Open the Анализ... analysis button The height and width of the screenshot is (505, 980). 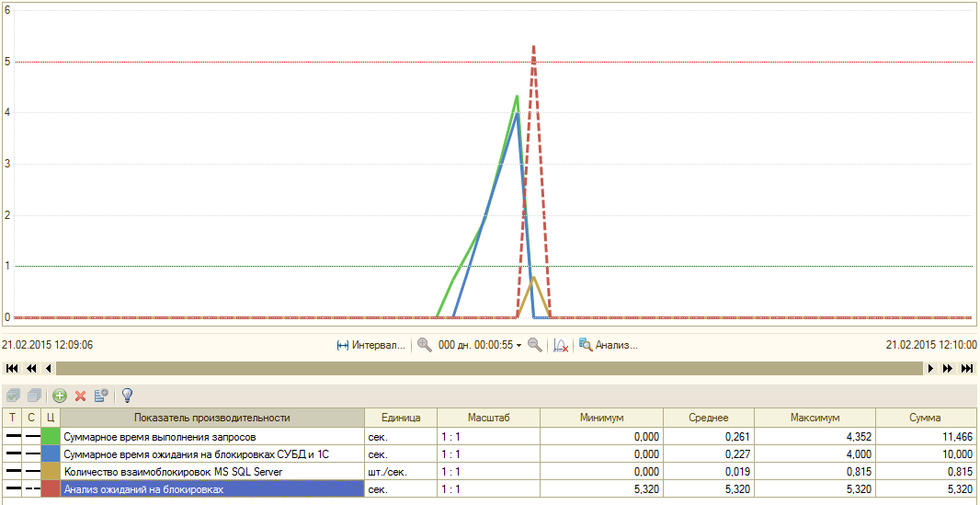click(x=608, y=344)
